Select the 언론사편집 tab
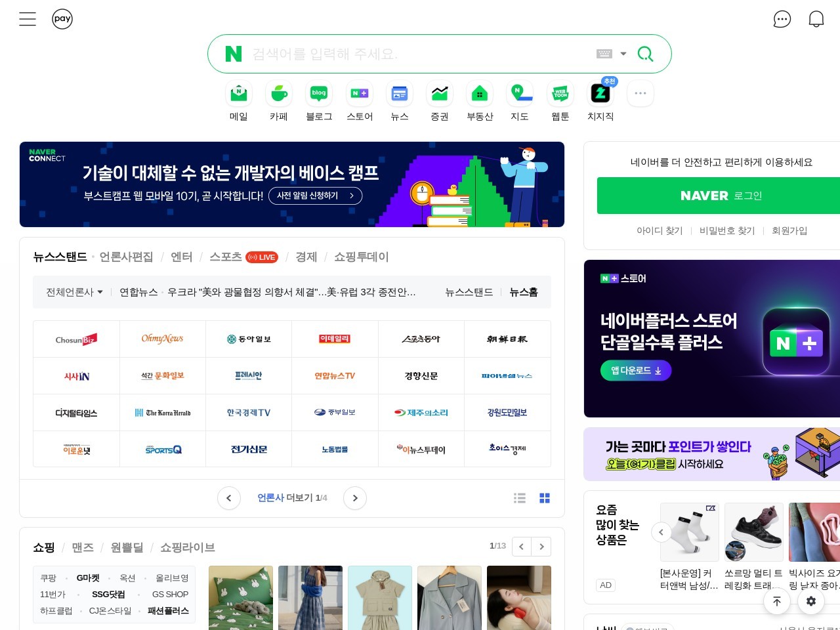 [x=126, y=257]
